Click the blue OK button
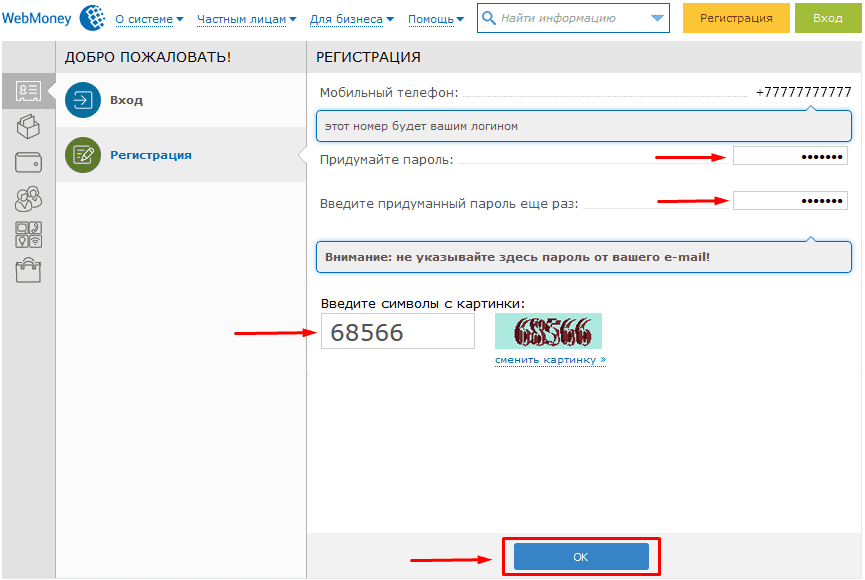 coord(581,557)
